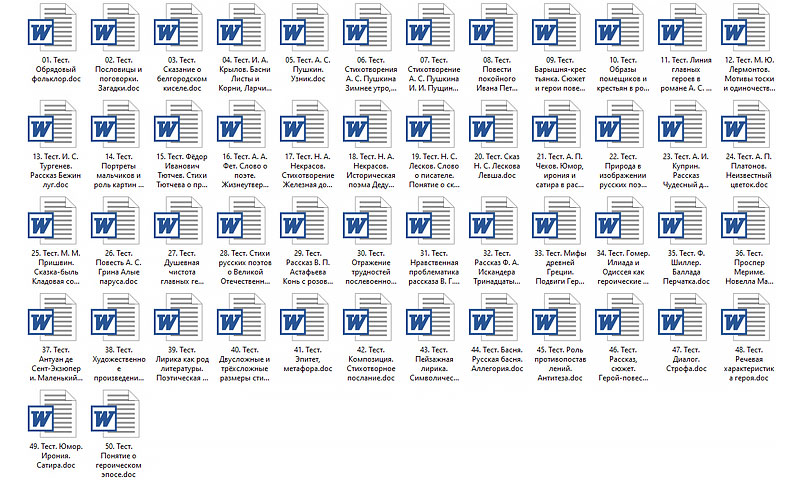
Task: Click file name 34. Тест. Гомер. Илиада и Одиссея
Action: [x=623, y=267]
